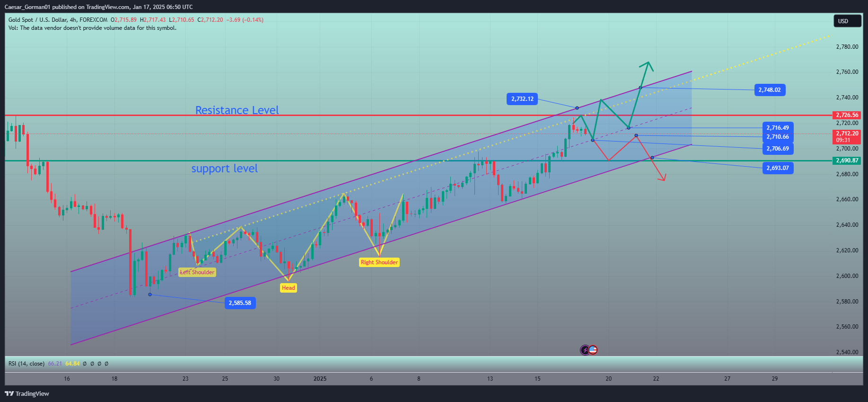Screen dimensions: 868x402
Task: Select the Resistance Level text annotation
Action: point(237,110)
